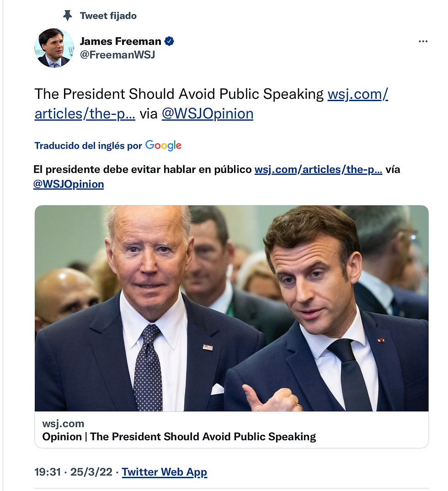Open the wsj.com link in original tweet
The height and width of the screenshot is (491, 448).
pyautogui.click(x=357, y=94)
